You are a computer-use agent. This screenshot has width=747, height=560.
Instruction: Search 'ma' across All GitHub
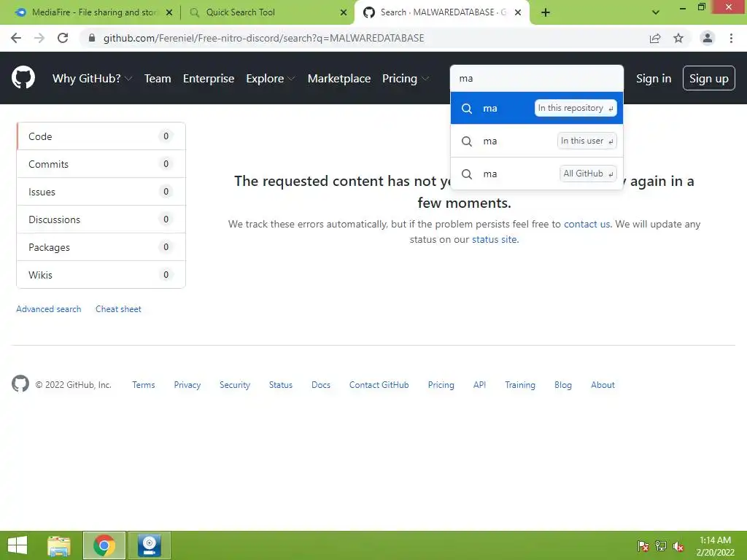coord(536,174)
